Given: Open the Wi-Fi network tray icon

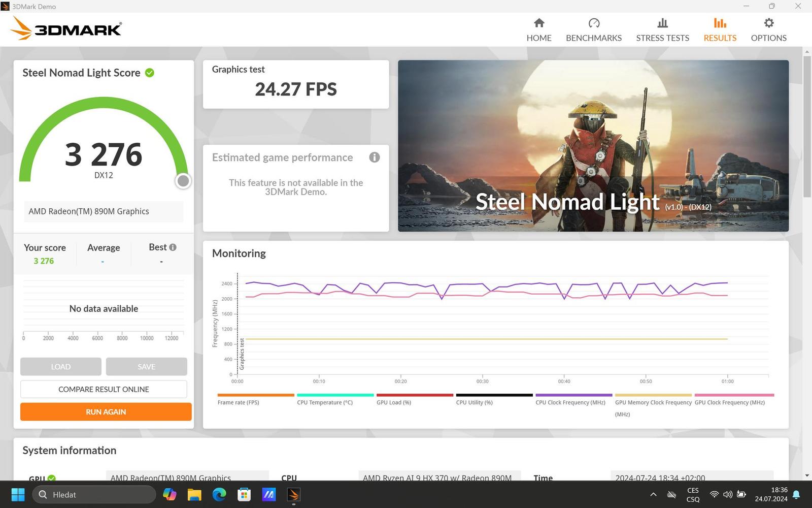Looking at the screenshot, I should click(x=714, y=494).
